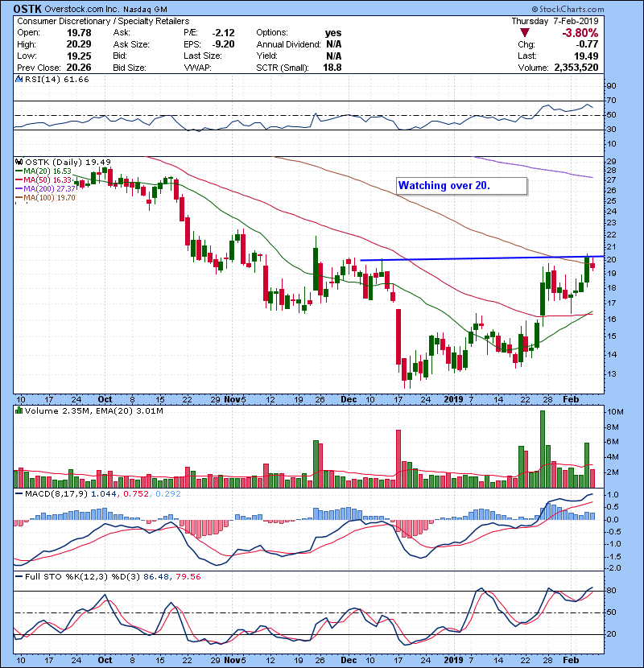644x668 pixels.
Task: Select the red MA(50) 16.33 legend entry
Action: 43,179
